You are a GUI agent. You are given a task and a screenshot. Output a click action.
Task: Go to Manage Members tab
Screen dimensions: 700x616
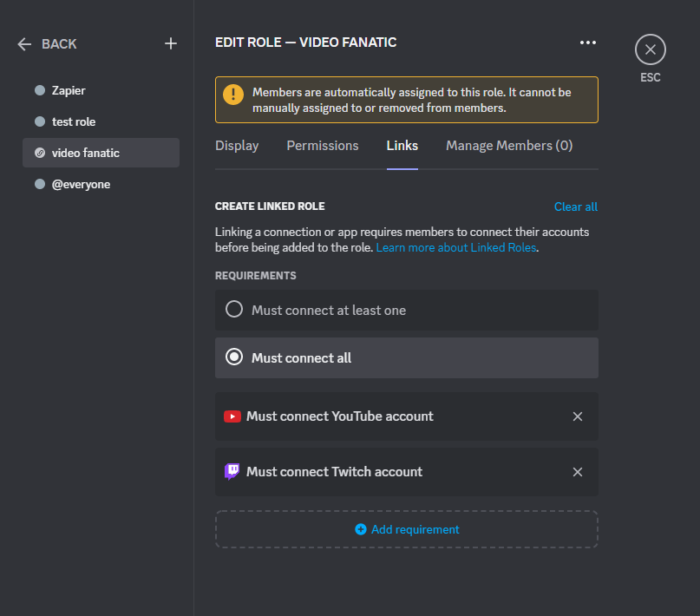coord(509,146)
